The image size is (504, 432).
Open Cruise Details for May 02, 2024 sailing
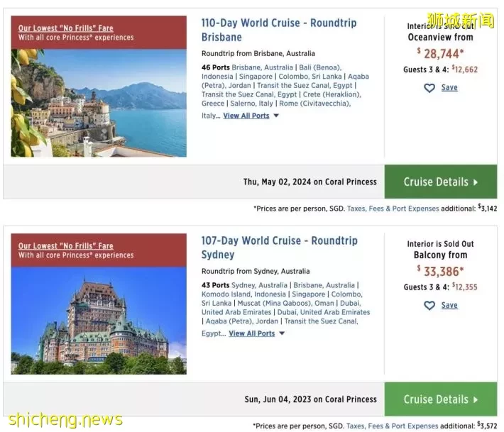[x=441, y=182]
